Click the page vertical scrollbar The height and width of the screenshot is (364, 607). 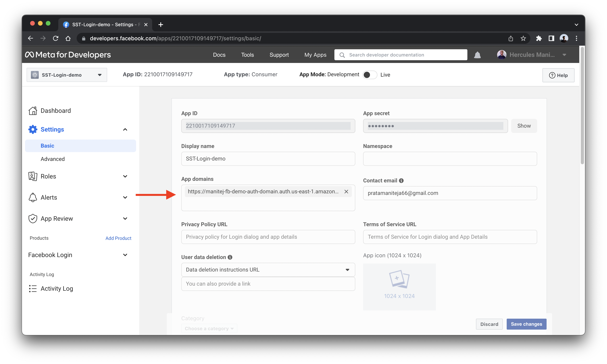tap(582, 106)
